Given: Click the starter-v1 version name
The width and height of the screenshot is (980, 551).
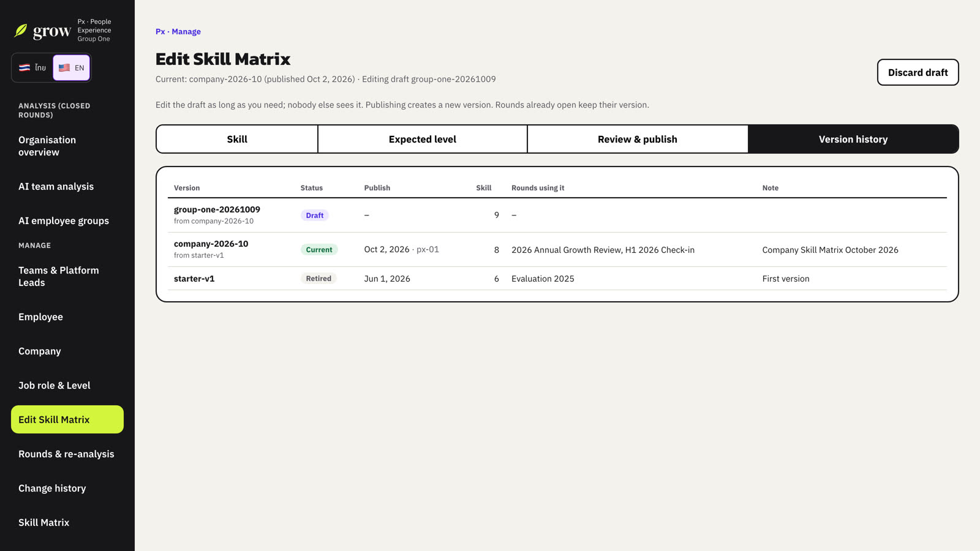Looking at the screenshot, I should (x=194, y=279).
